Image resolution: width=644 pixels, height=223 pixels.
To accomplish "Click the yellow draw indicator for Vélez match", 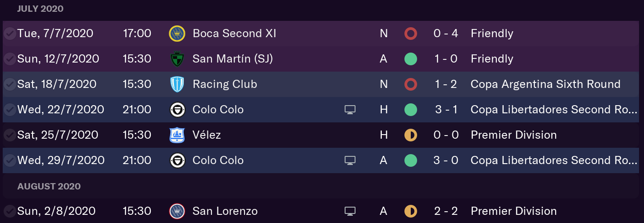I will coord(411,135).
